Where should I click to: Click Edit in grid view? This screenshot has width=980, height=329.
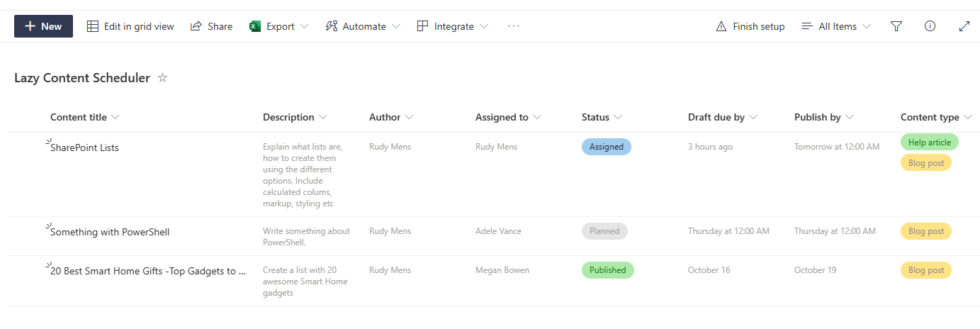(130, 26)
